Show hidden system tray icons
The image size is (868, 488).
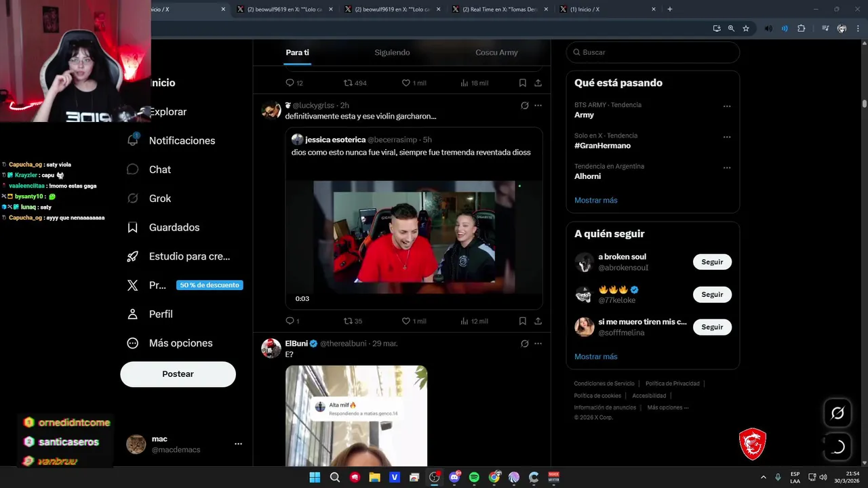pyautogui.click(x=763, y=477)
